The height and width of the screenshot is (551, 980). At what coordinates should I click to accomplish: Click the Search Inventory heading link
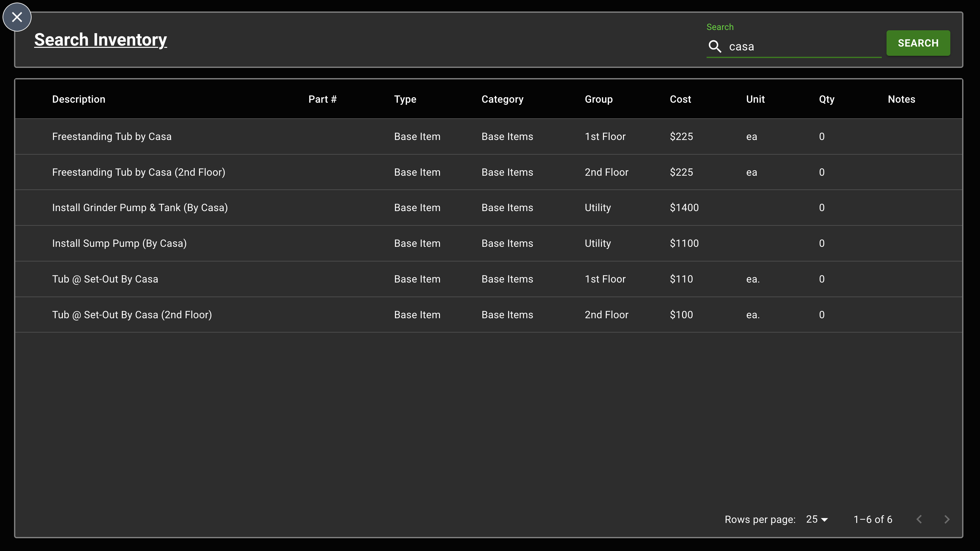[x=100, y=40]
